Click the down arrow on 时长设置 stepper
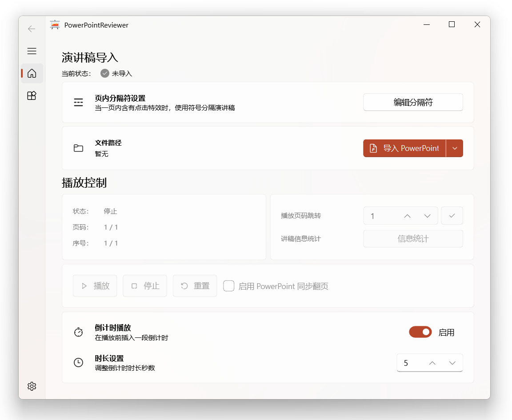 pos(452,363)
